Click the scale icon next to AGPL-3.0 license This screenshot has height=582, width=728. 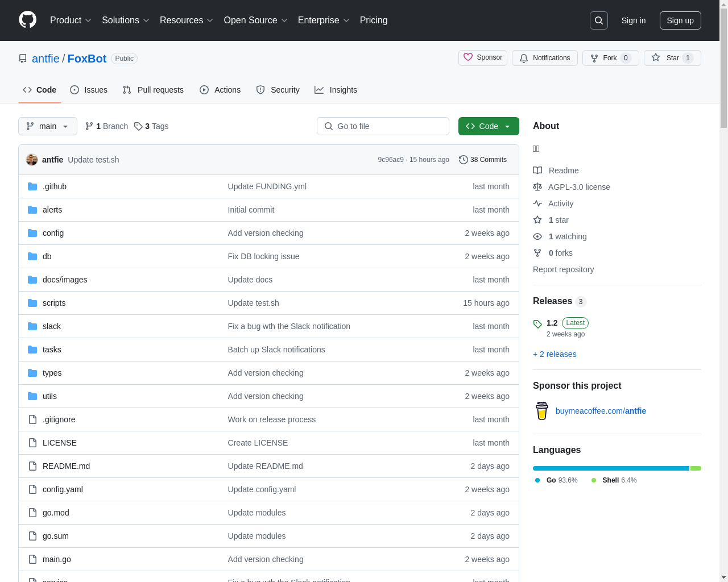pyautogui.click(x=537, y=187)
